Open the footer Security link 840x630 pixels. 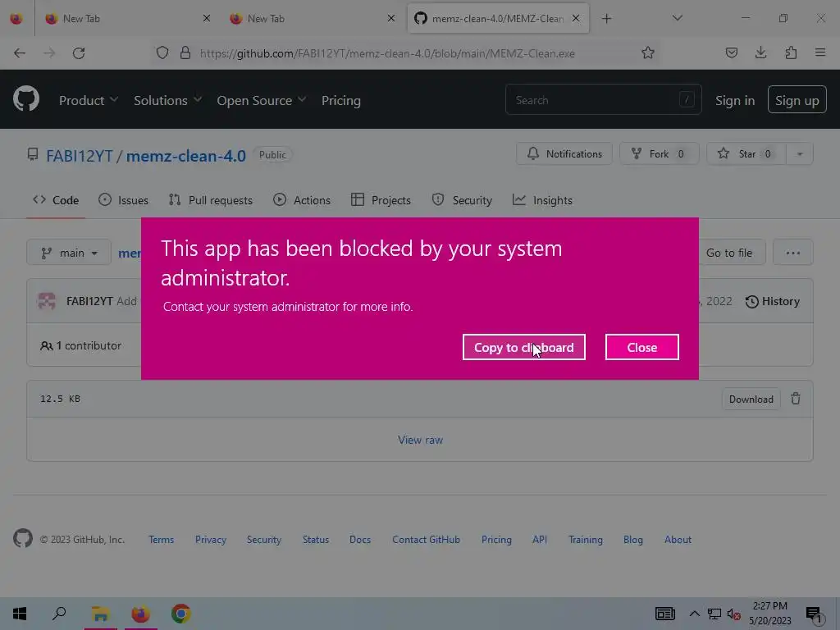(x=263, y=540)
